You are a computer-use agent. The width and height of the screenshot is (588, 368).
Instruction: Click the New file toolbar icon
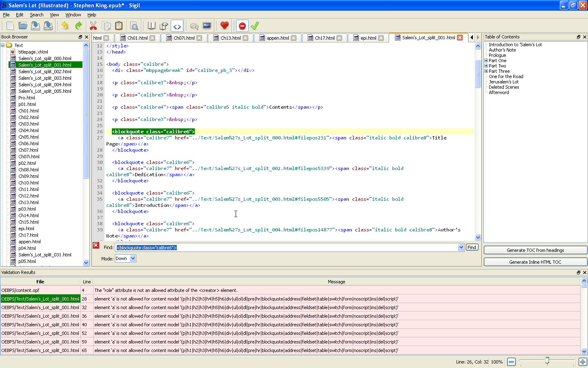10,26
